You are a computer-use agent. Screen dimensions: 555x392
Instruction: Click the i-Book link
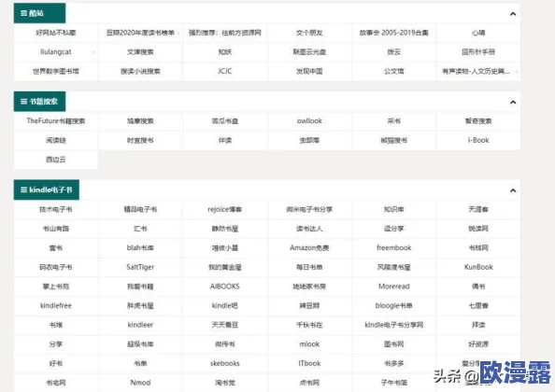pyautogui.click(x=478, y=140)
